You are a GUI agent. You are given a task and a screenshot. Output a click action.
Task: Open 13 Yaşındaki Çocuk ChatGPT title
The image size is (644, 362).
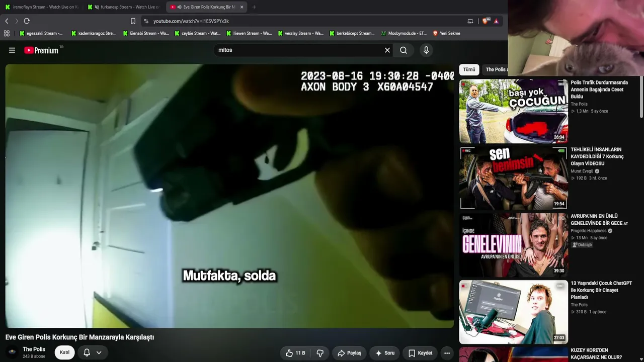[x=601, y=290]
